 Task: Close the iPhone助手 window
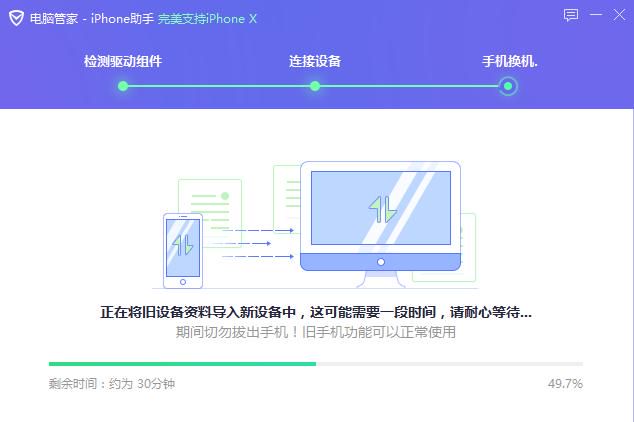[619, 15]
